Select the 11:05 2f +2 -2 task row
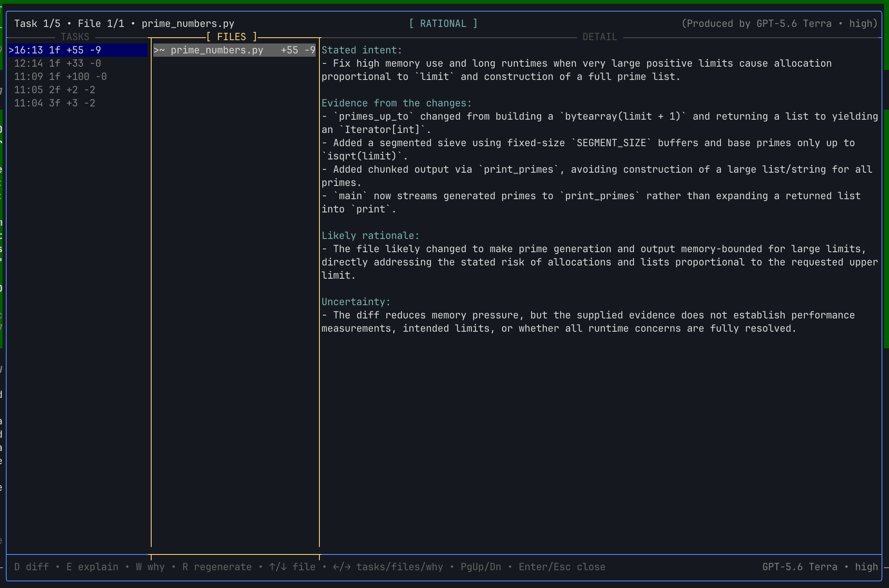Viewport: 889px width, 588px height. [x=77, y=90]
